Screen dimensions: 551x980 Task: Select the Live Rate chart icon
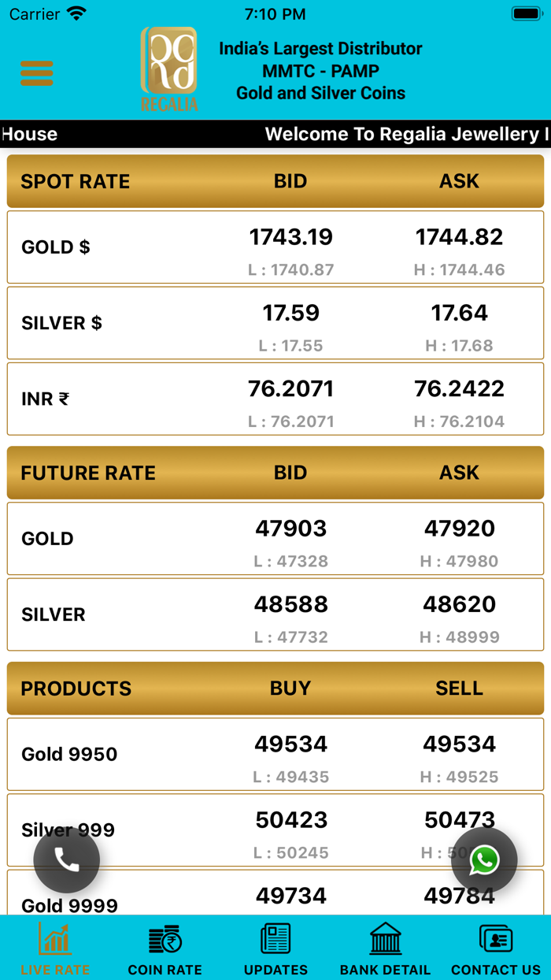click(x=54, y=939)
